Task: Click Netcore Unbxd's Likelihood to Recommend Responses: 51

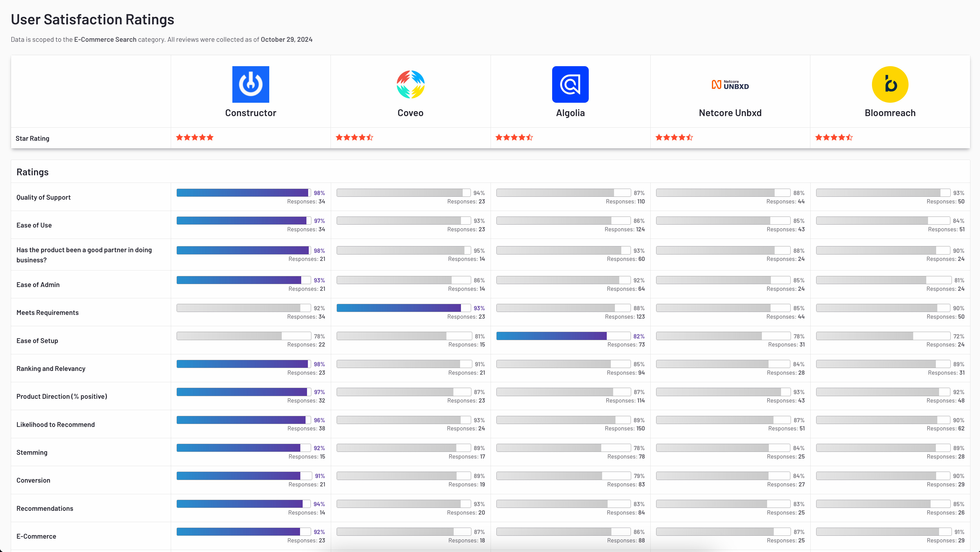Action: (x=786, y=428)
